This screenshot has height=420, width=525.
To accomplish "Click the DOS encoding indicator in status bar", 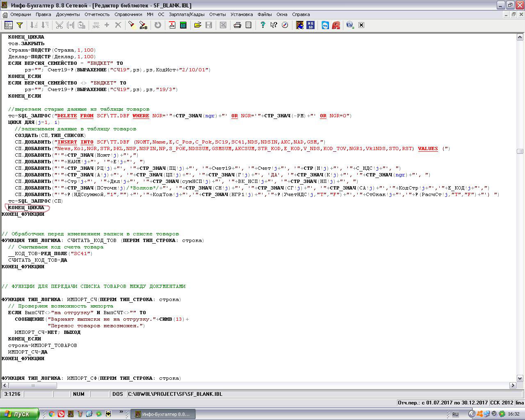I will [x=117, y=394].
